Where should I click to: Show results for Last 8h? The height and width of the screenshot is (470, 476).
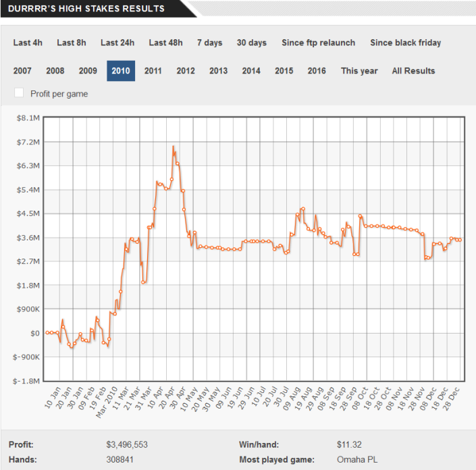72,43
